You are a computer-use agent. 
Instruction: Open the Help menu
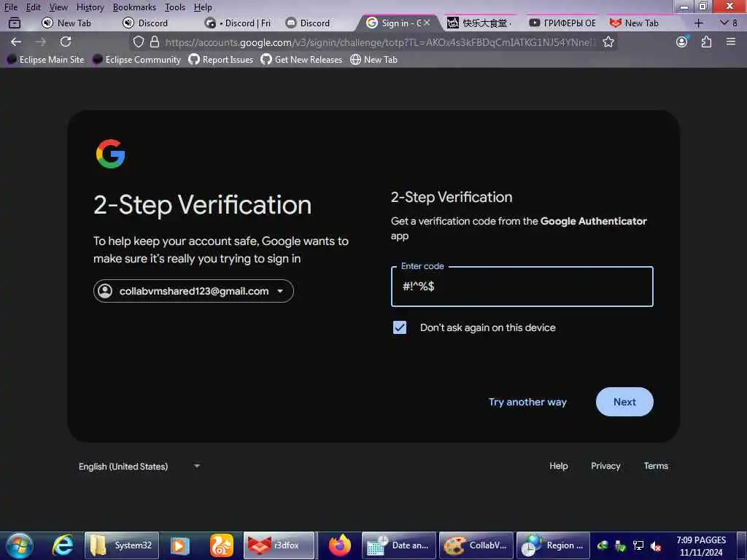point(203,7)
